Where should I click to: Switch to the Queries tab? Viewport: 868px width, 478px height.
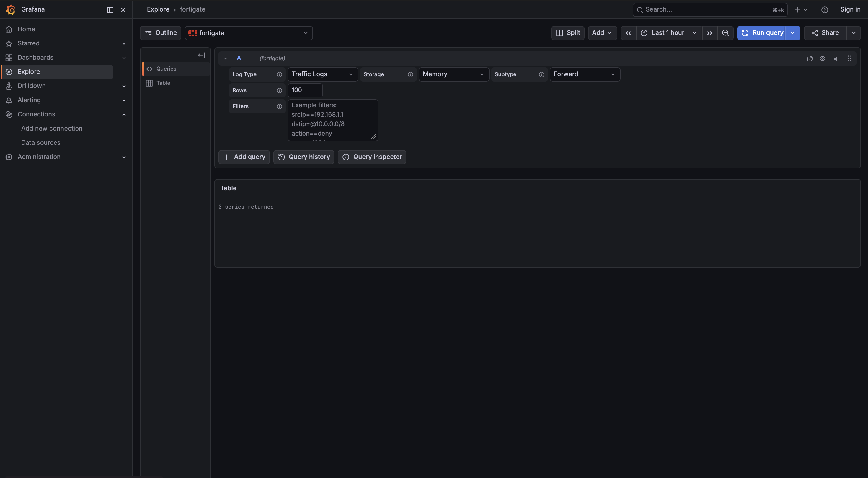166,69
